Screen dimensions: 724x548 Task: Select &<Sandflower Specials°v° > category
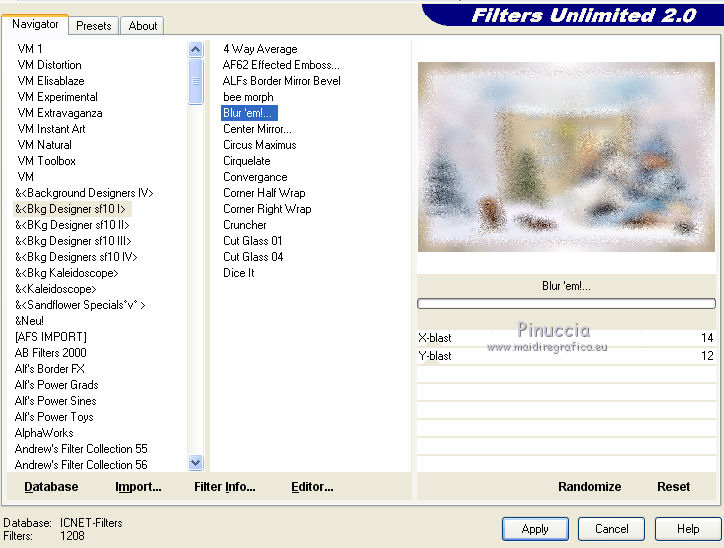click(80, 305)
